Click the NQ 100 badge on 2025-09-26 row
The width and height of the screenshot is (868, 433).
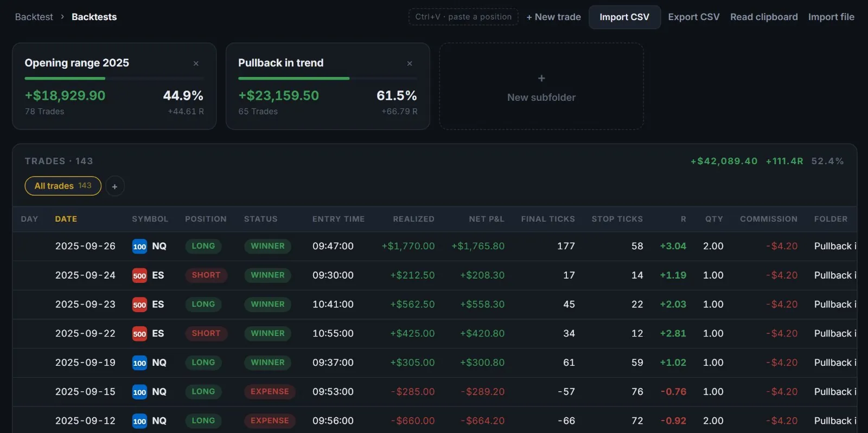point(139,247)
